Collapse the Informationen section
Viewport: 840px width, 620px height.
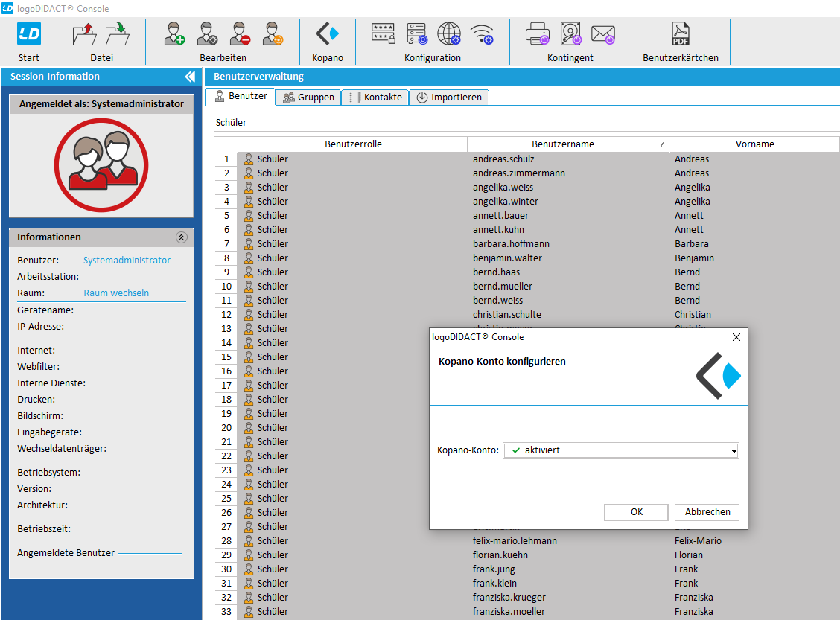click(182, 237)
